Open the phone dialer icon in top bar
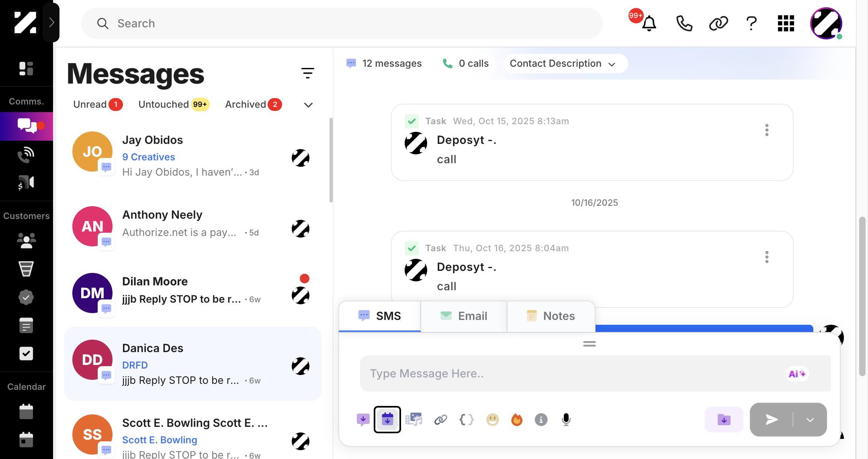The image size is (868, 459). click(684, 23)
